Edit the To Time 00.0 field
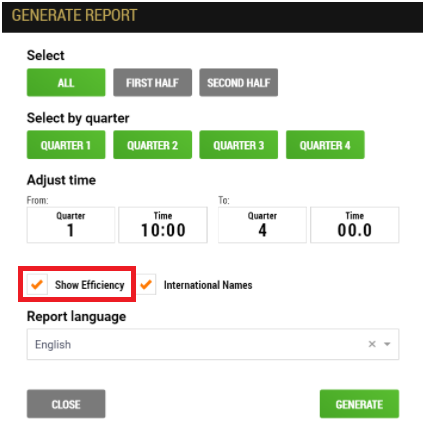Image resolution: width=425 pixels, height=430 pixels. tap(355, 225)
